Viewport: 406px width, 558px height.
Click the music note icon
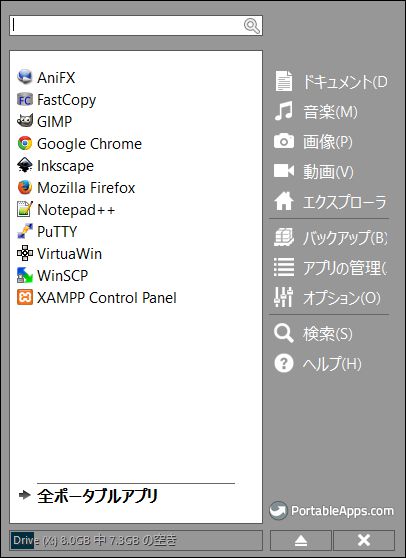(x=284, y=111)
